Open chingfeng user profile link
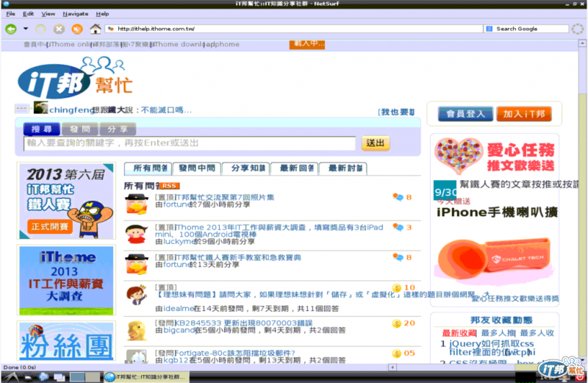This screenshot has height=383, width=588. pos(71,110)
